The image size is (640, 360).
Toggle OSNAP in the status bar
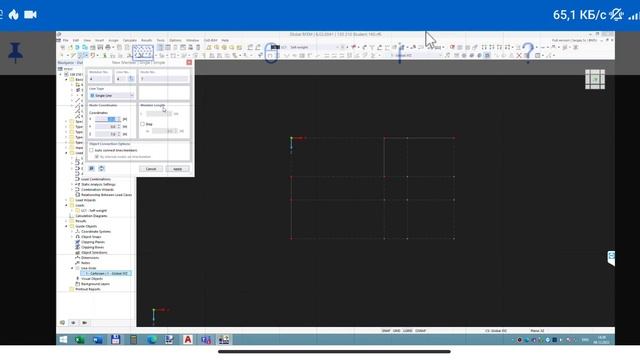pos(420,331)
